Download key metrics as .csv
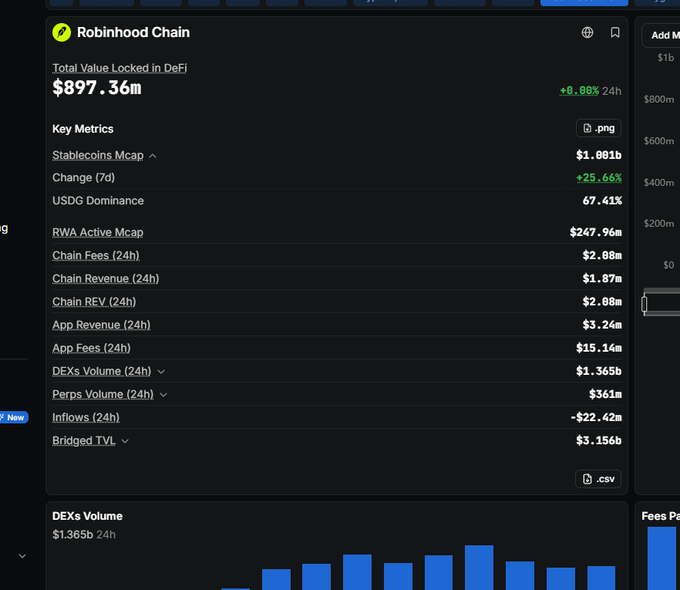 (x=598, y=479)
